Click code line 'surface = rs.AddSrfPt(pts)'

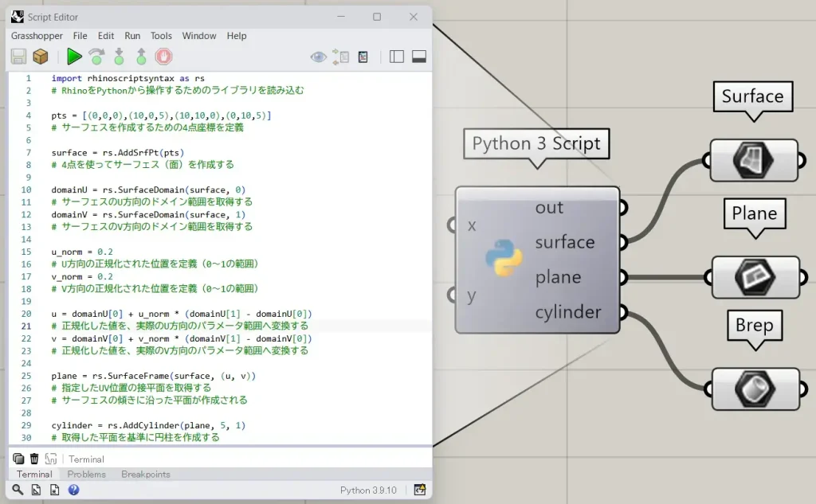(118, 153)
